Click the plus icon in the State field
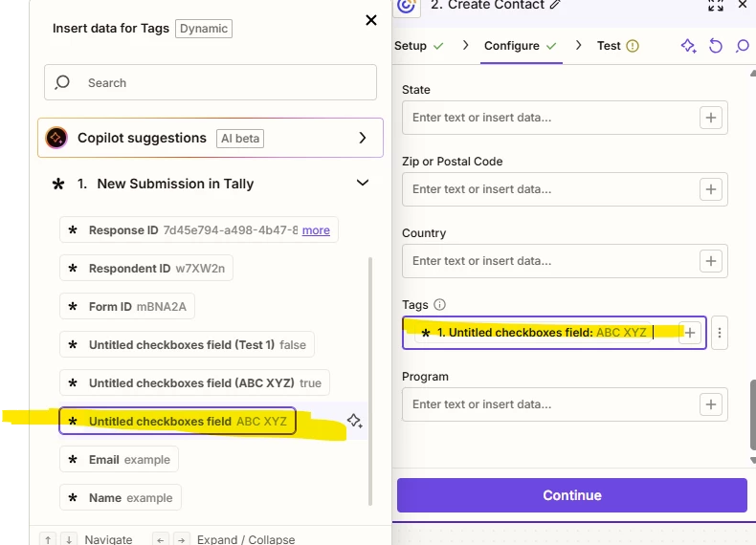Screen dimensions: 756x545 coord(711,118)
